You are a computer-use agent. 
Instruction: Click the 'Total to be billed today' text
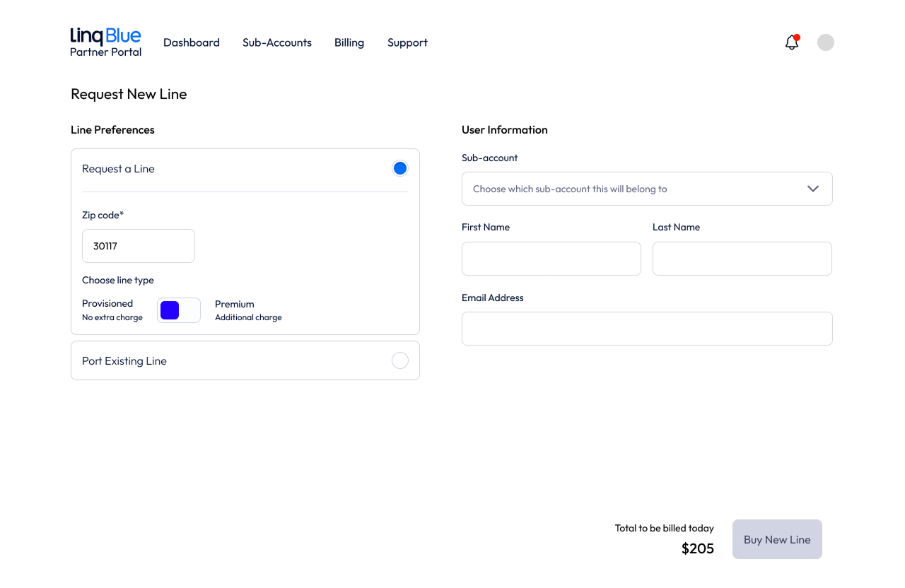[665, 528]
